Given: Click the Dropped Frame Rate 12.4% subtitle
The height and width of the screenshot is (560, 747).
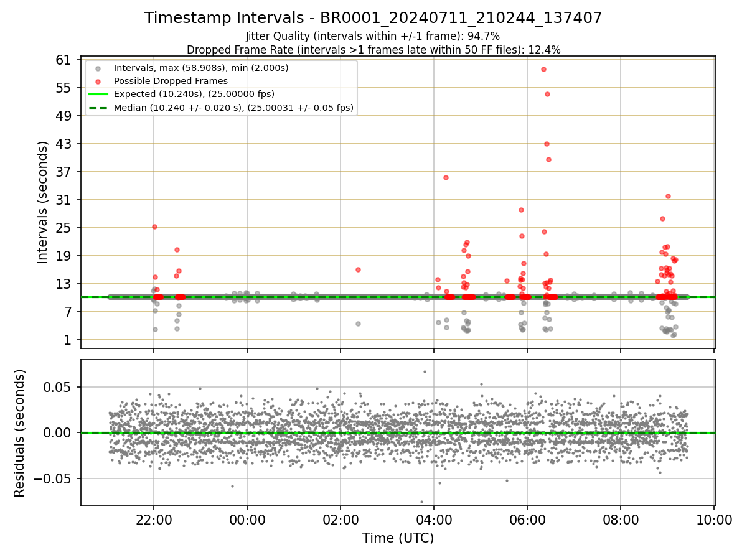Looking at the screenshot, I should click(x=374, y=50).
